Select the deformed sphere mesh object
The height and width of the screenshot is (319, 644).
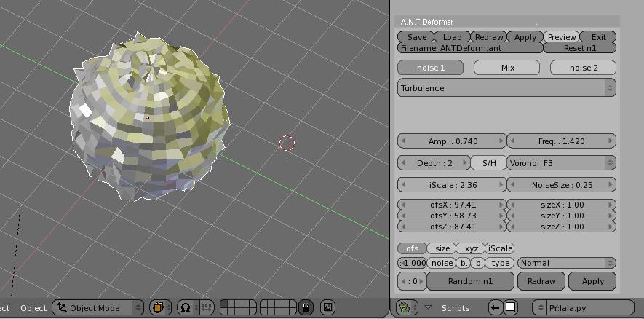[148, 118]
